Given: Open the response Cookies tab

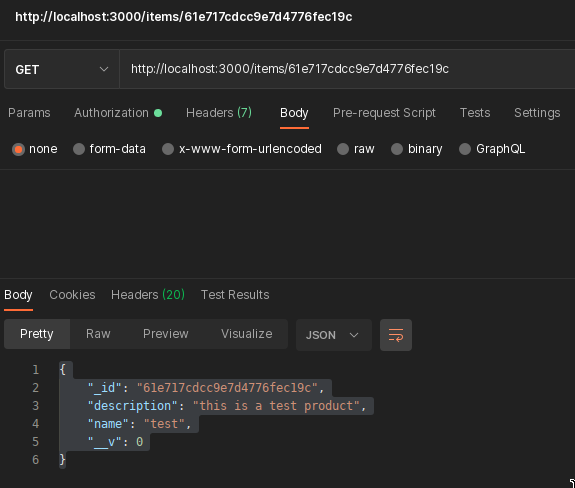Looking at the screenshot, I should [72, 295].
